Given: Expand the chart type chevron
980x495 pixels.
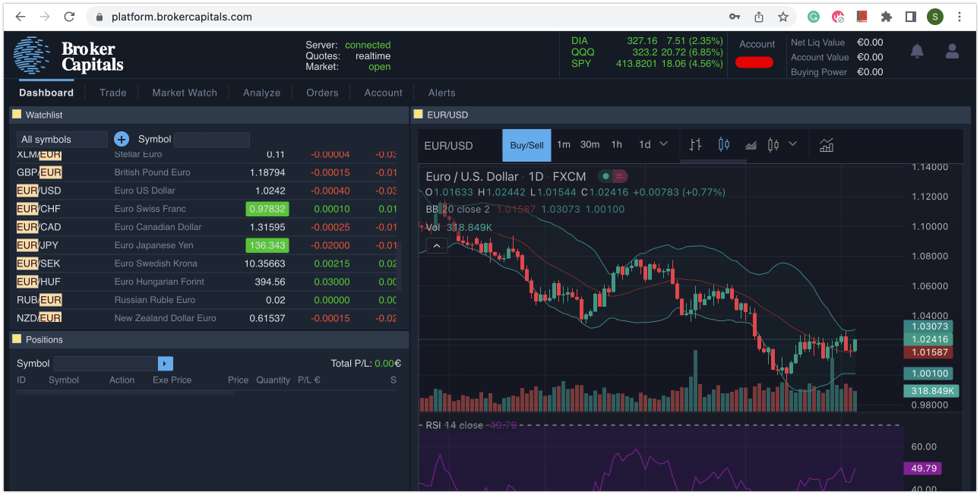Looking at the screenshot, I should 793,143.
